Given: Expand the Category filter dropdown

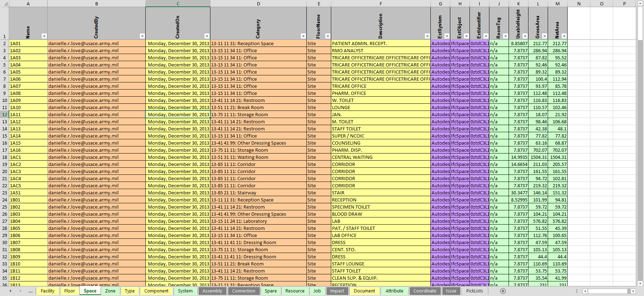Looking at the screenshot, I should pyautogui.click(x=303, y=36).
